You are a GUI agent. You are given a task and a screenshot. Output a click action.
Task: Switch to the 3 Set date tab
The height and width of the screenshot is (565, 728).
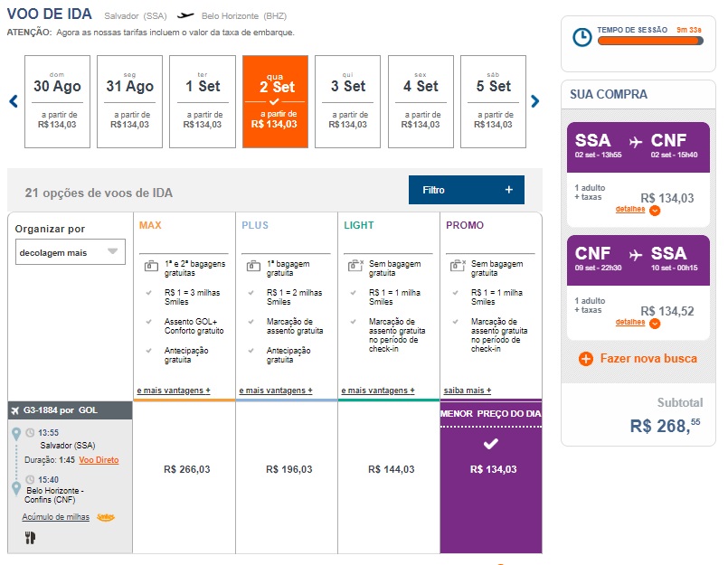(348, 101)
